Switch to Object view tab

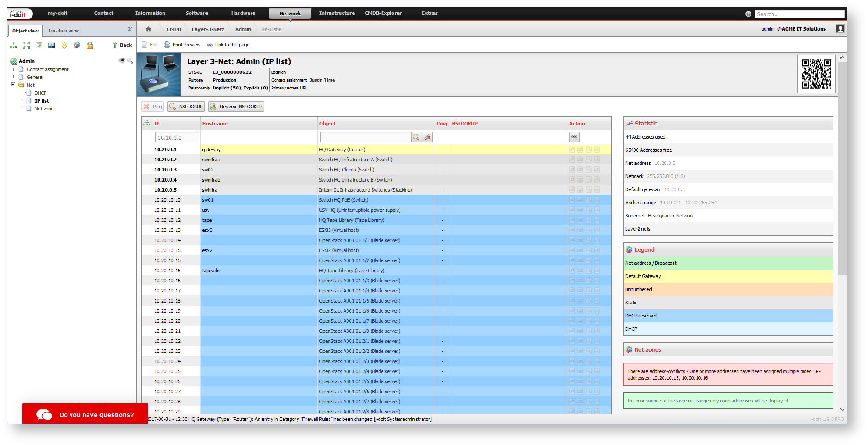click(x=25, y=31)
